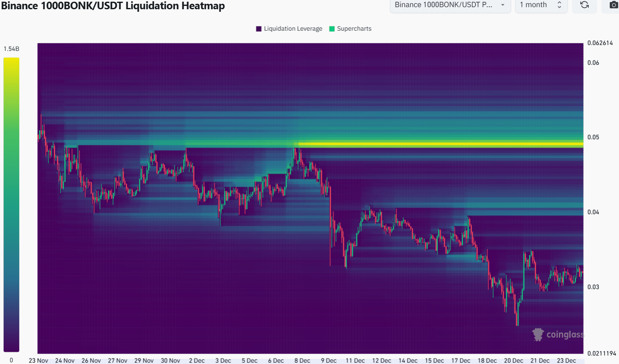Click the 12 Dec date label
The width and height of the screenshot is (619, 364).
coord(382,361)
